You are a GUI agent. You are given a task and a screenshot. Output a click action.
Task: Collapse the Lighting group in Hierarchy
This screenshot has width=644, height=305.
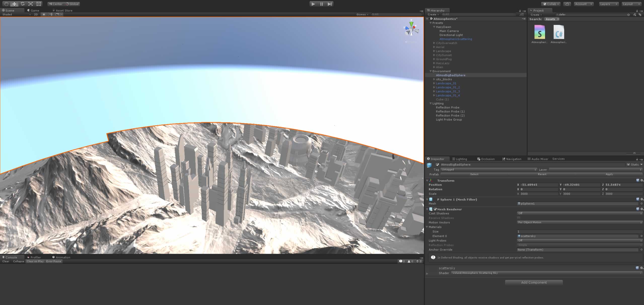pyautogui.click(x=431, y=103)
